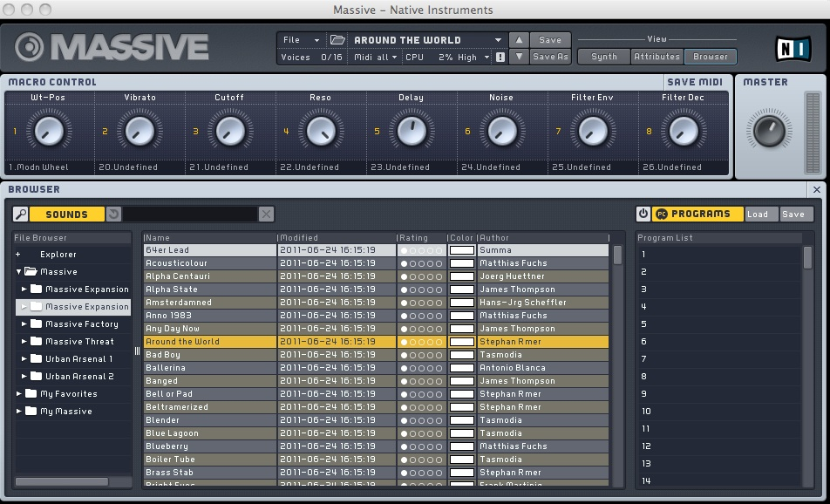
Task: Click the exclamation panic icon
Action: pos(500,58)
